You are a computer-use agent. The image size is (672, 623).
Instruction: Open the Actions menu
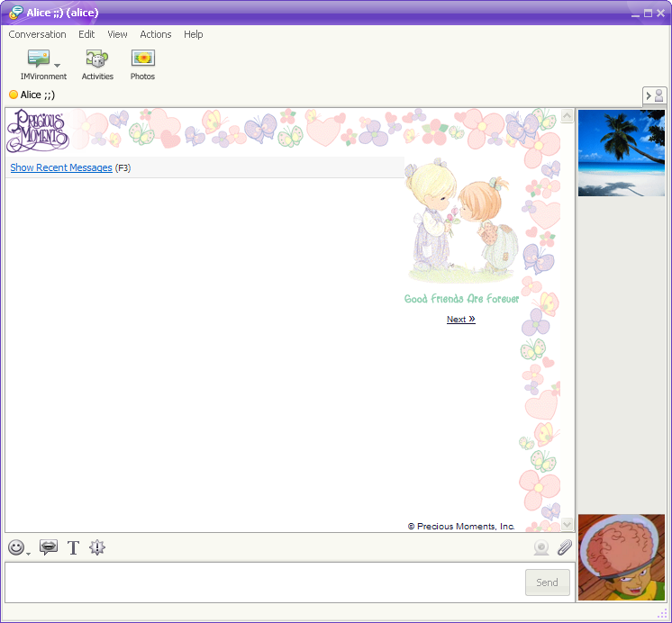click(156, 34)
